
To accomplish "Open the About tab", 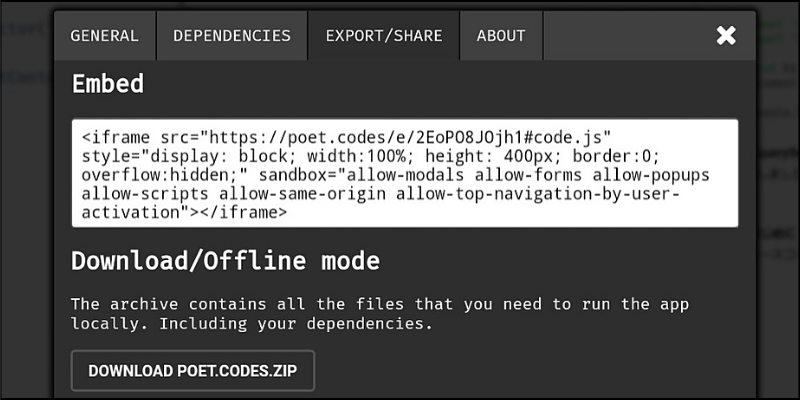I will tap(501, 36).
